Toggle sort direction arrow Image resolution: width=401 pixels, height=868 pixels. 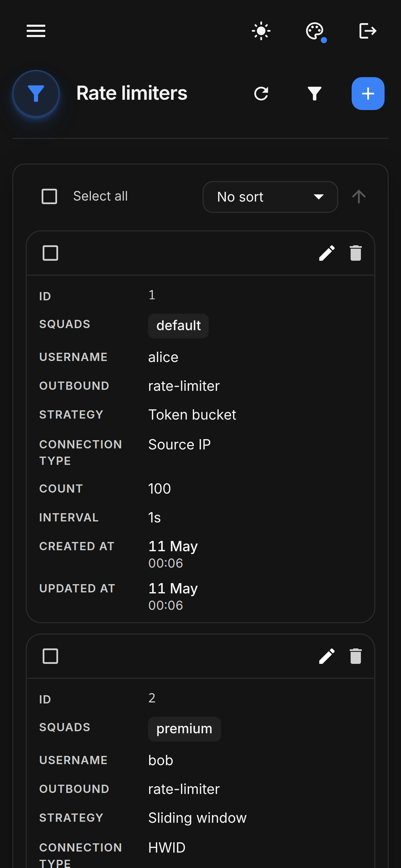[x=359, y=196]
